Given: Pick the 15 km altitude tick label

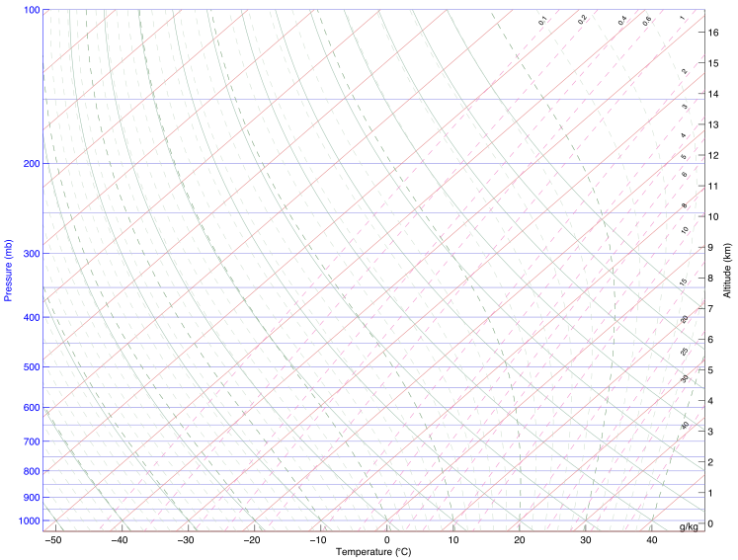Looking at the screenshot, I should (x=713, y=63).
